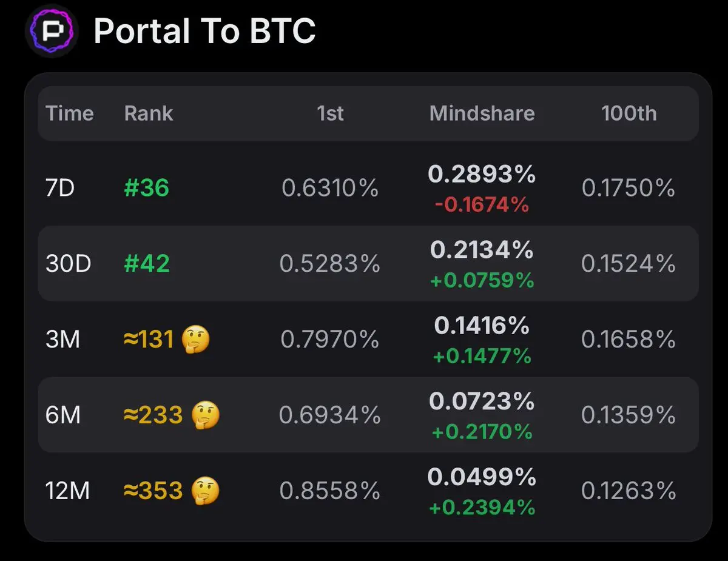Screen dimensions: 728x561
Task: Click the Portal To BTC logo icon
Action: pos(52,30)
